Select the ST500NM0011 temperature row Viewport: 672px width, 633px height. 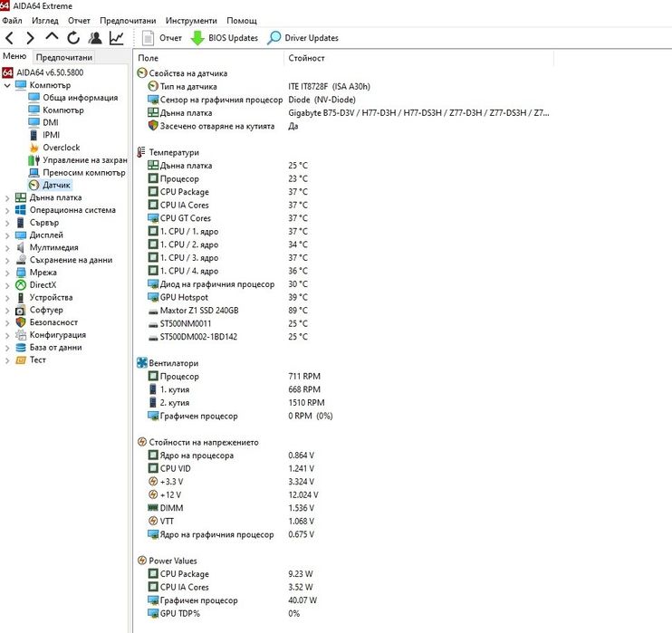343,323
